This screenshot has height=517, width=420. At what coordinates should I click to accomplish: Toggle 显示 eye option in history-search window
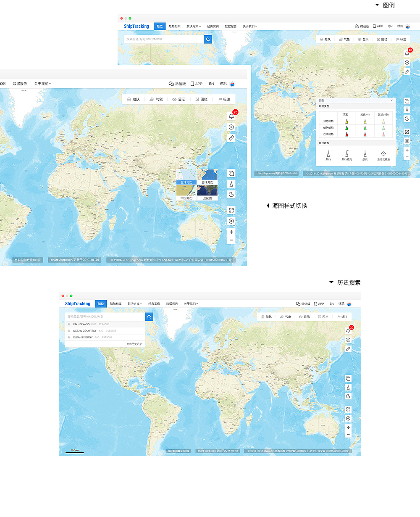(304, 317)
